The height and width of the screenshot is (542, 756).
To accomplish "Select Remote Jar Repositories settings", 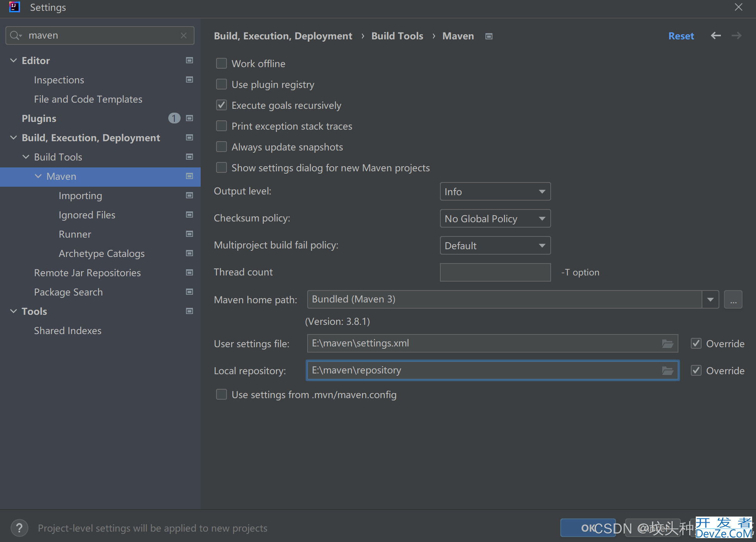I will point(87,273).
